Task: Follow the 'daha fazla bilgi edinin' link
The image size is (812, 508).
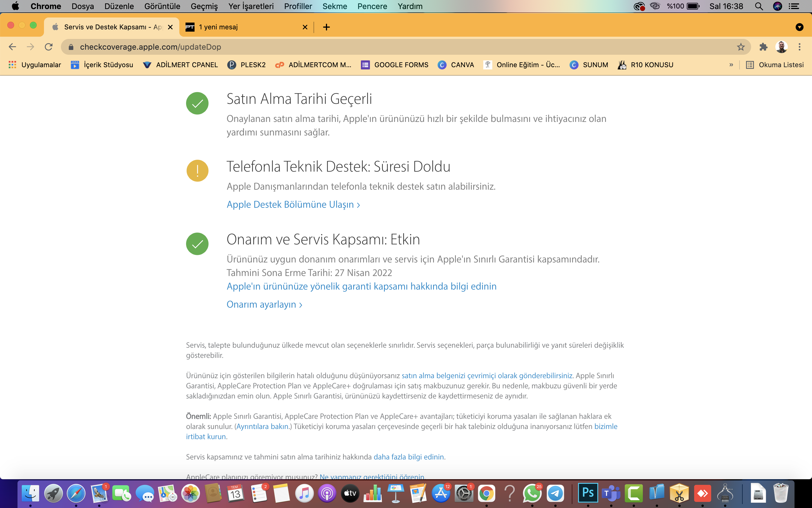Action: 409,457
